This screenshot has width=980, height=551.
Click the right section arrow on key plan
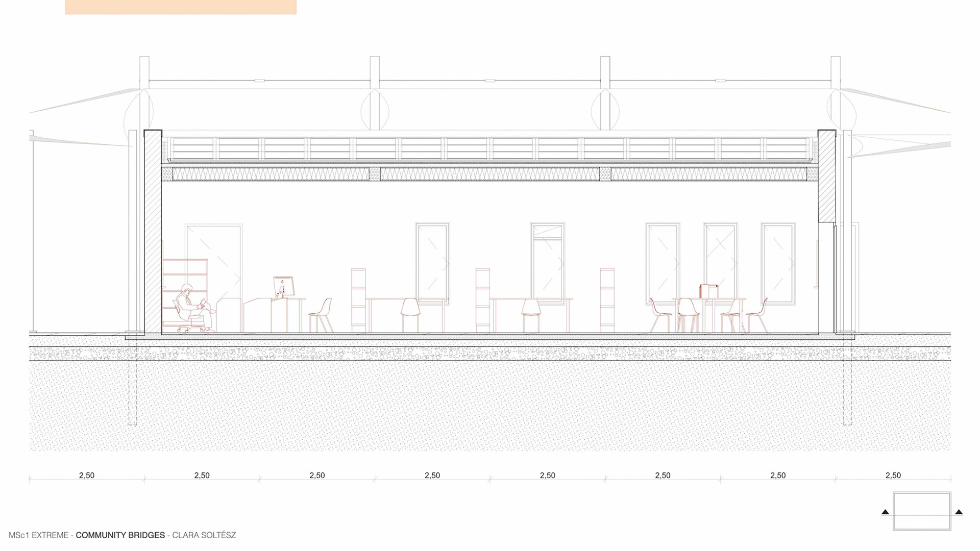coord(959,512)
